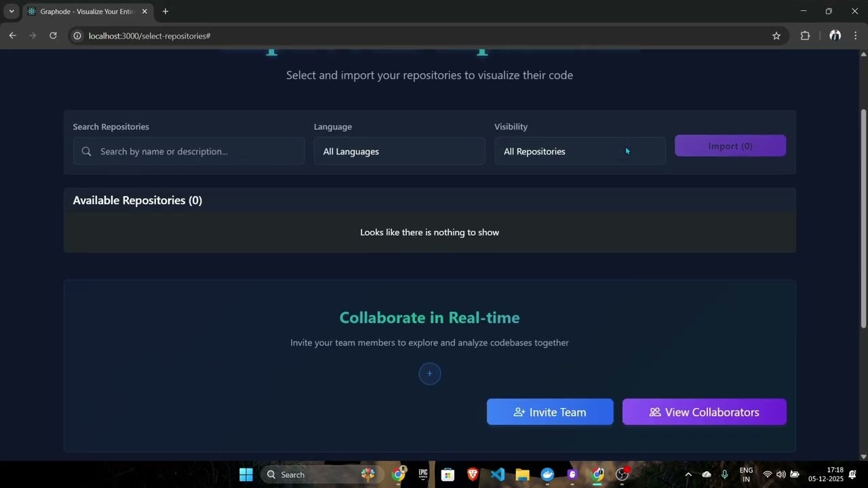Open the browser Extensions puzzle icon
The height and width of the screenshot is (488, 868).
point(805,35)
